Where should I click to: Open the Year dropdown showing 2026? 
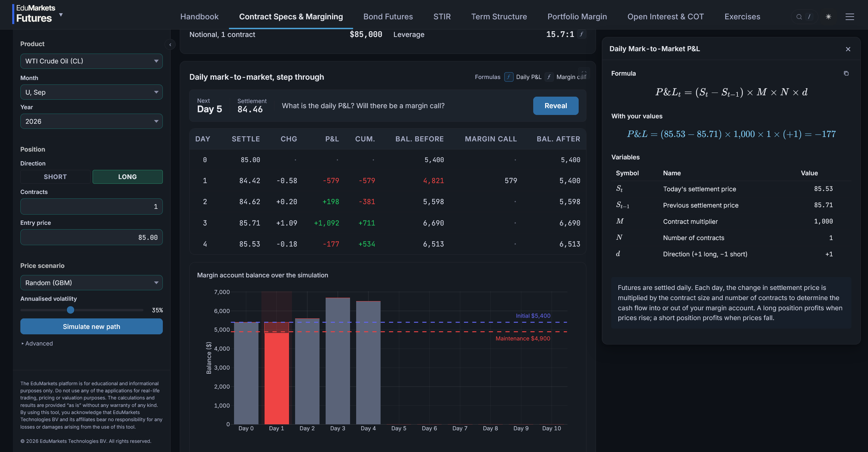tap(92, 121)
